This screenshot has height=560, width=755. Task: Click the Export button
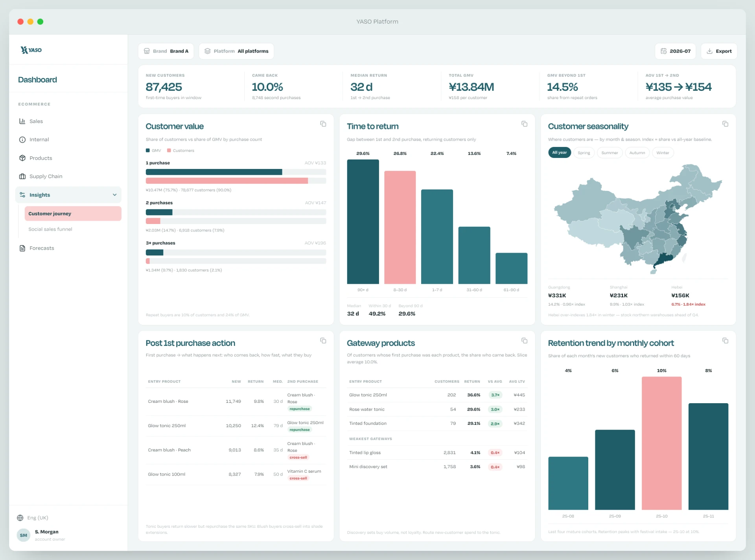[719, 51]
